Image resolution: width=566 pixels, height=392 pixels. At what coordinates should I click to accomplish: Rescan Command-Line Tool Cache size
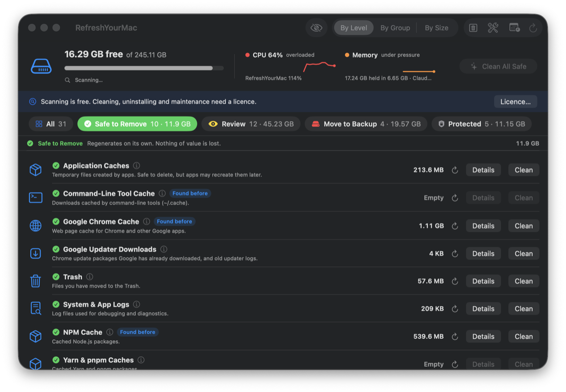tap(455, 198)
